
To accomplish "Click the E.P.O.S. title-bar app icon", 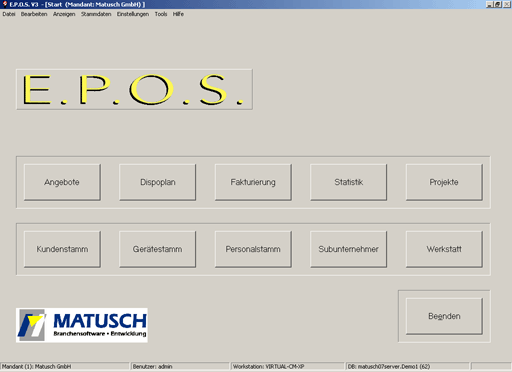I will click(x=5, y=4).
